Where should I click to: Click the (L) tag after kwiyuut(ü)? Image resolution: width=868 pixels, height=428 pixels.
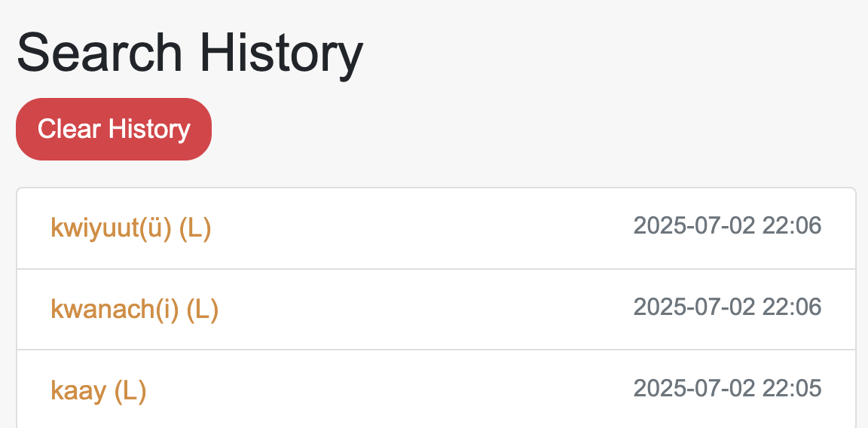pos(195,228)
